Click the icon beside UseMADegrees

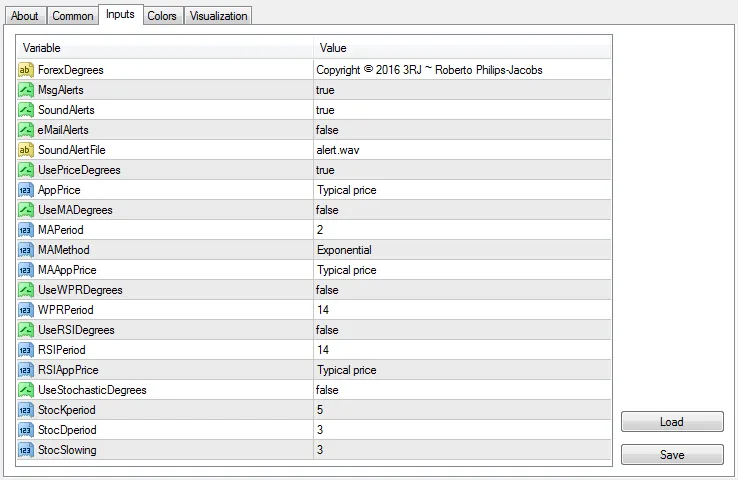[26, 210]
